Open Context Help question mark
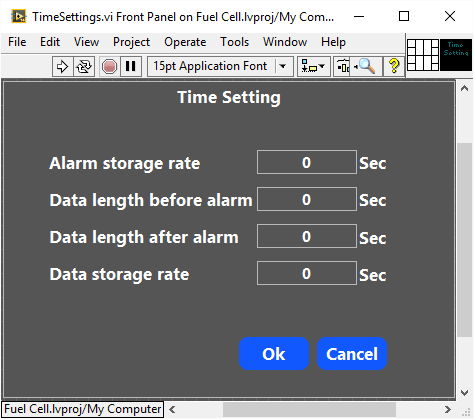Image resolution: width=474 pixels, height=419 pixels. point(394,66)
